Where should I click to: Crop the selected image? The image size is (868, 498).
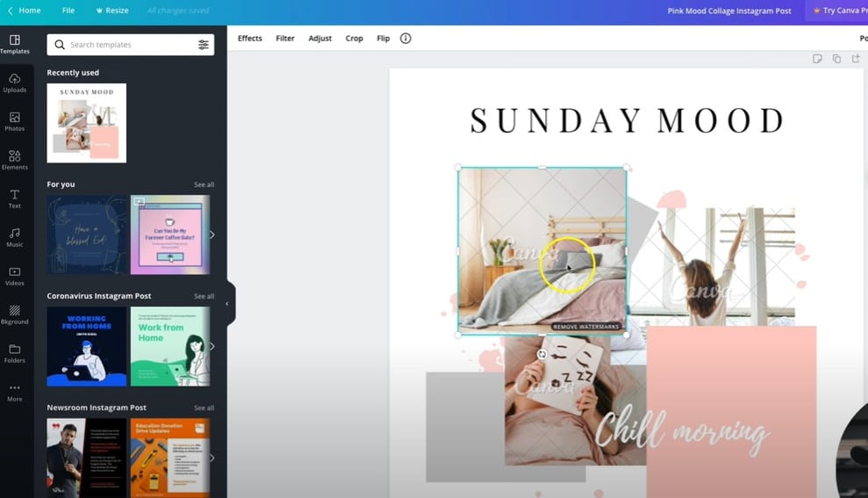point(355,39)
